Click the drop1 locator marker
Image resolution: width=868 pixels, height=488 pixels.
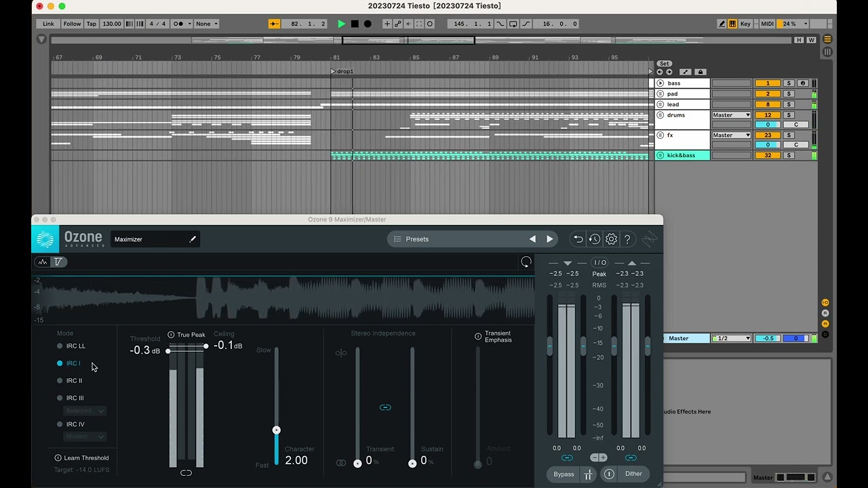[x=342, y=71]
